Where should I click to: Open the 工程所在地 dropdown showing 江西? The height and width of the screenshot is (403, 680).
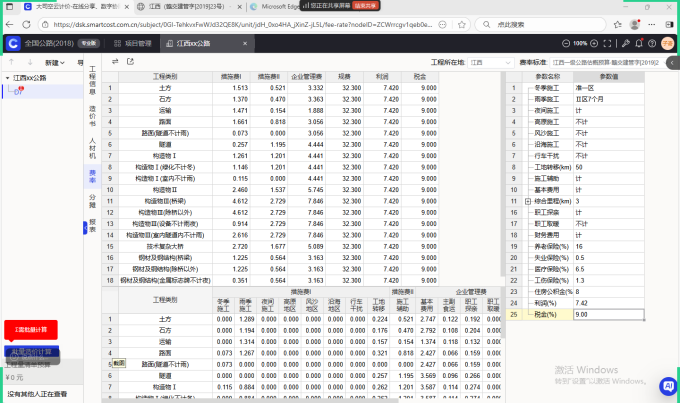[488, 61]
